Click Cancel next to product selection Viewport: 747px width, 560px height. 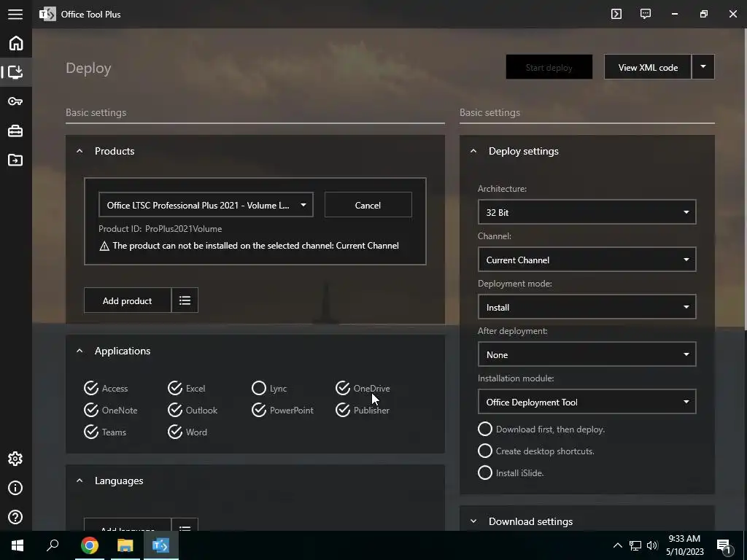click(x=368, y=205)
